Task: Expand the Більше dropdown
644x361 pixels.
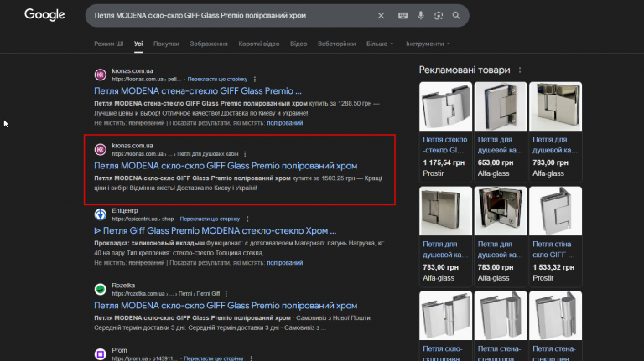Action: (380, 44)
